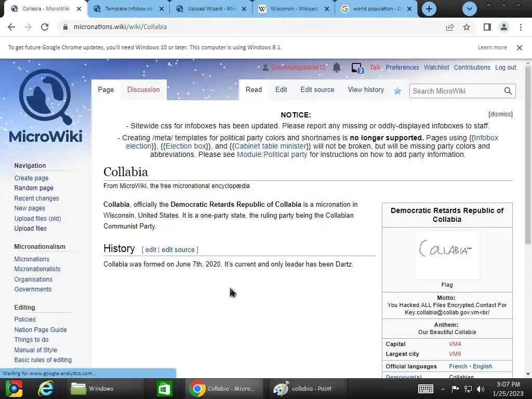Click the MicroWiki logo
This screenshot has width=532, height=399.
(46, 105)
